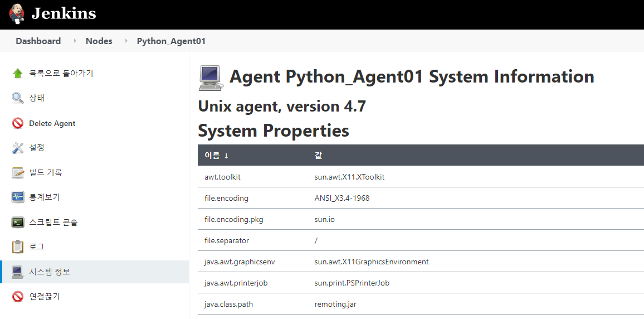Image resolution: width=644 pixels, height=319 pixels.
Task: Click the green up arrow icon
Action: [18, 74]
